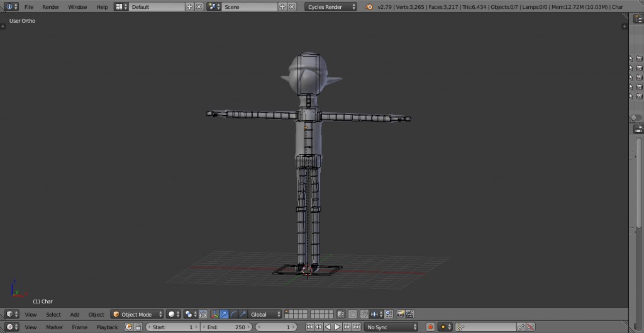Open the Render menu
The image size is (644, 333).
50,7
